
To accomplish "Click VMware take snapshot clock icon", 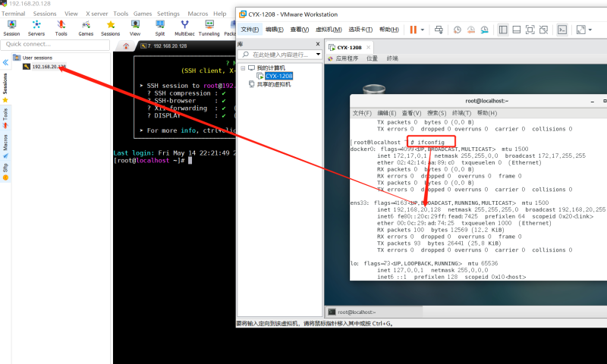I will point(458,30).
